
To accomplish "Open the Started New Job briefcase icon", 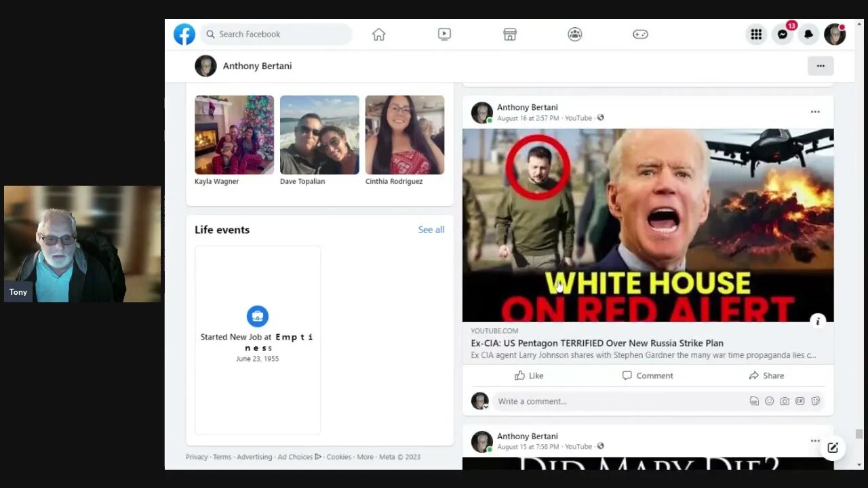I will (x=258, y=316).
